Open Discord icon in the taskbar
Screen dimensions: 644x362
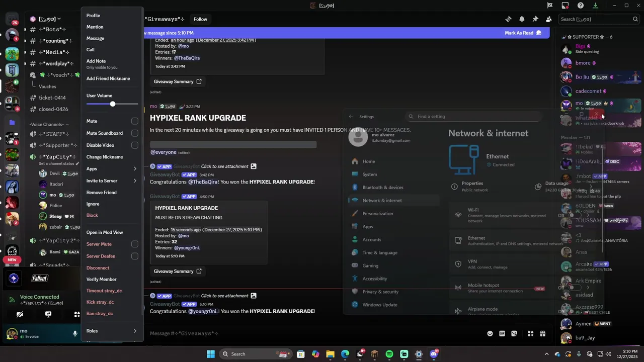pos(434,354)
